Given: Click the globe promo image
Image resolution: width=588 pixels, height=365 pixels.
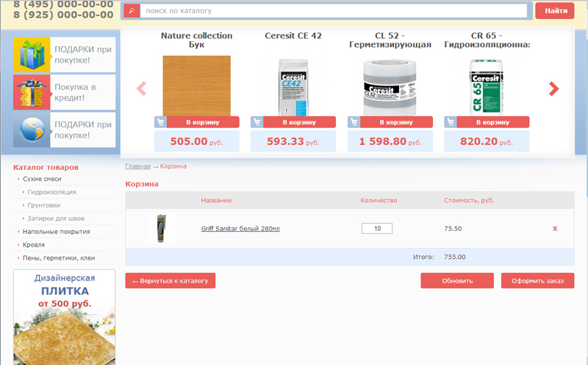Looking at the screenshot, I should pyautogui.click(x=32, y=130).
